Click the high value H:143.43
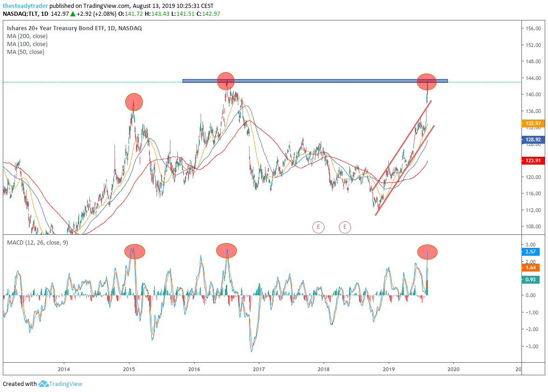548x392 pixels. (x=157, y=14)
